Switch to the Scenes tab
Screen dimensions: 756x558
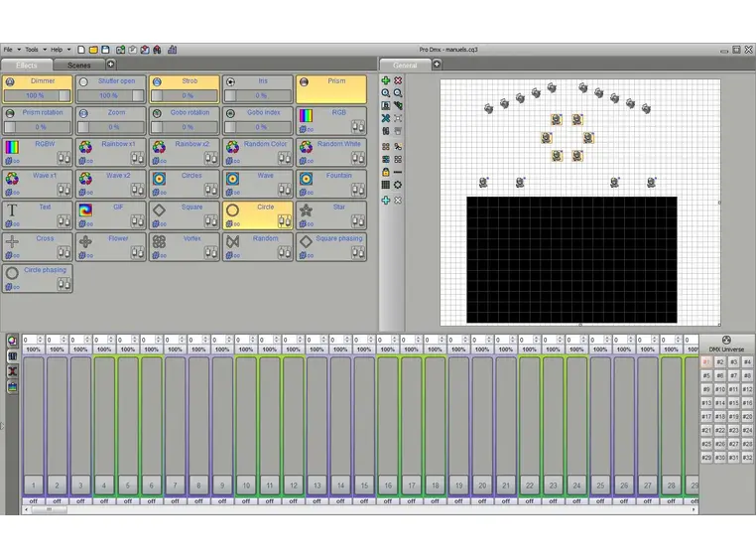(x=79, y=66)
